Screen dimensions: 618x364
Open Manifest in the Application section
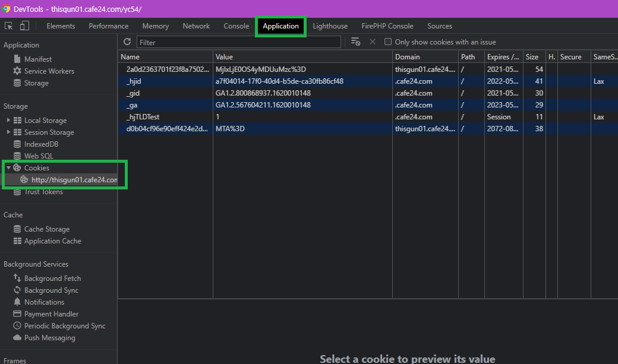[37, 59]
